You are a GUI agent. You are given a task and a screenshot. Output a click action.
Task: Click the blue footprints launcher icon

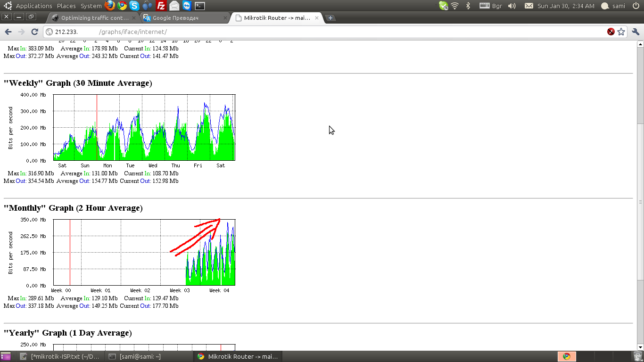point(148,6)
